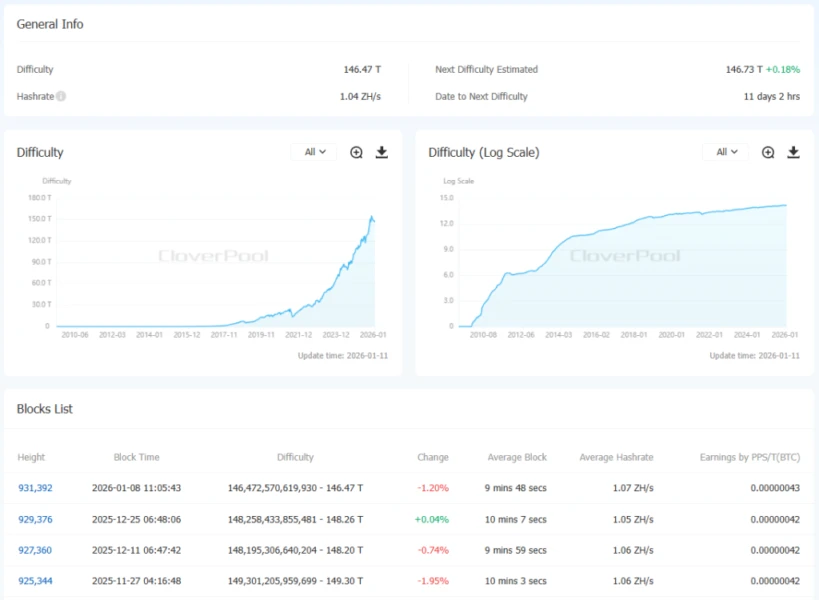Click the Next Difficulty Estimated value 146.73 T
Image resolution: width=819 pixels, height=600 pixels.
(744, 70)
